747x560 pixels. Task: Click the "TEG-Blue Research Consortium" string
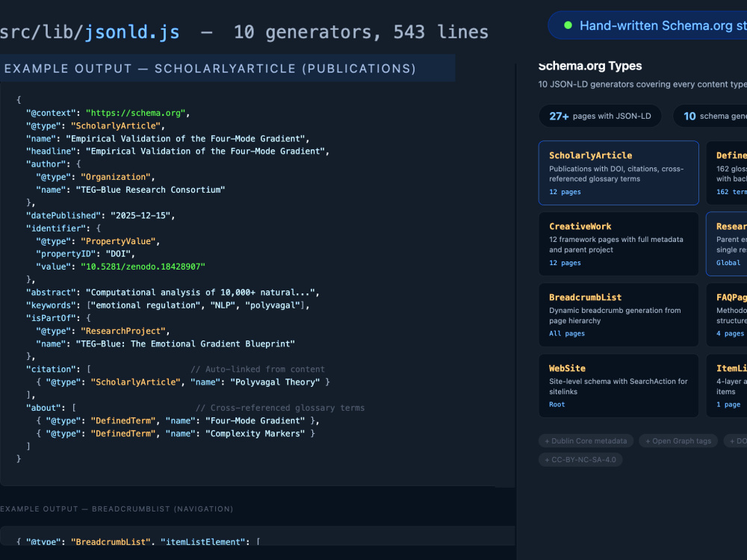(151, 190)
